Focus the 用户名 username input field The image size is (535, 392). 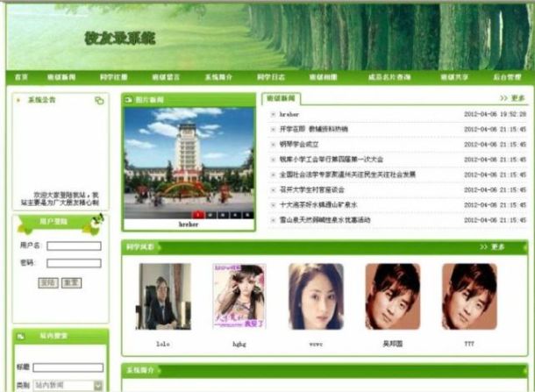coord(74,246)
